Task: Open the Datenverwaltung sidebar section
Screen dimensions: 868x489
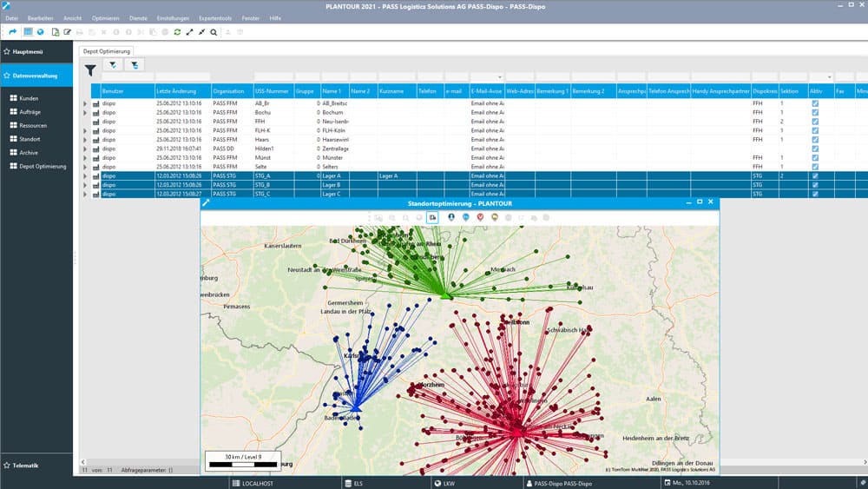Action: click(x=36, y=76)
